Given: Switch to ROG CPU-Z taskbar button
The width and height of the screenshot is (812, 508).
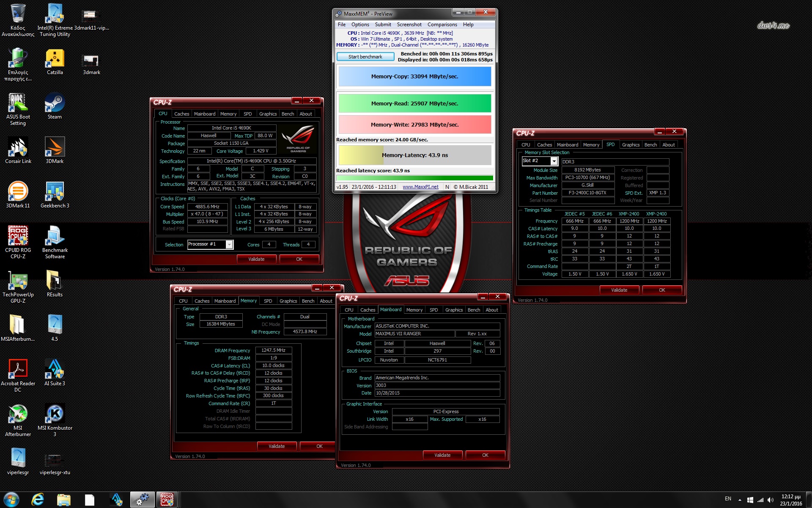Looking at the screenshot, I should click(x=167, y=500).
